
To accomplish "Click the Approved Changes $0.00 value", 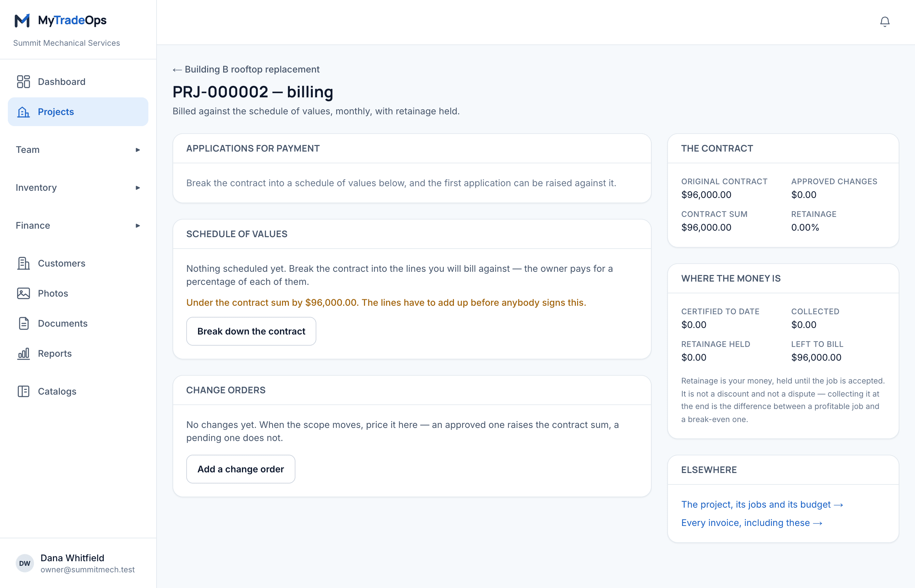I will click(x=804, y=195).
